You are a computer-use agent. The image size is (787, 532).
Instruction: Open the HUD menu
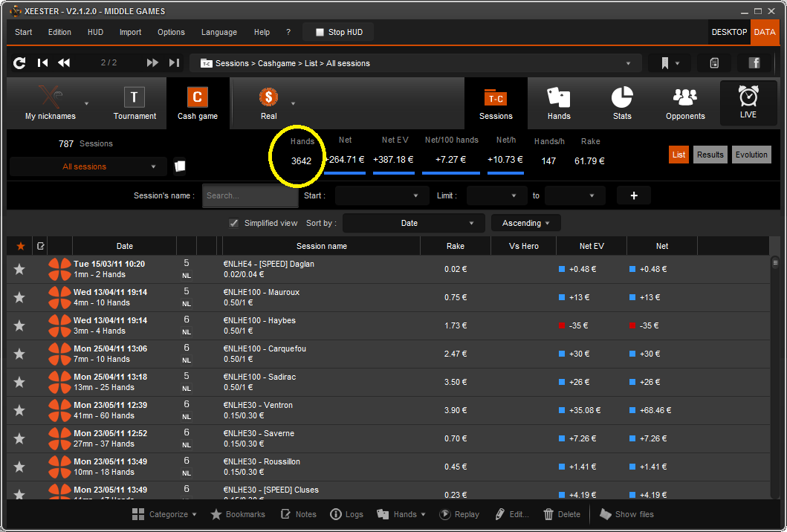click(95, 32)
